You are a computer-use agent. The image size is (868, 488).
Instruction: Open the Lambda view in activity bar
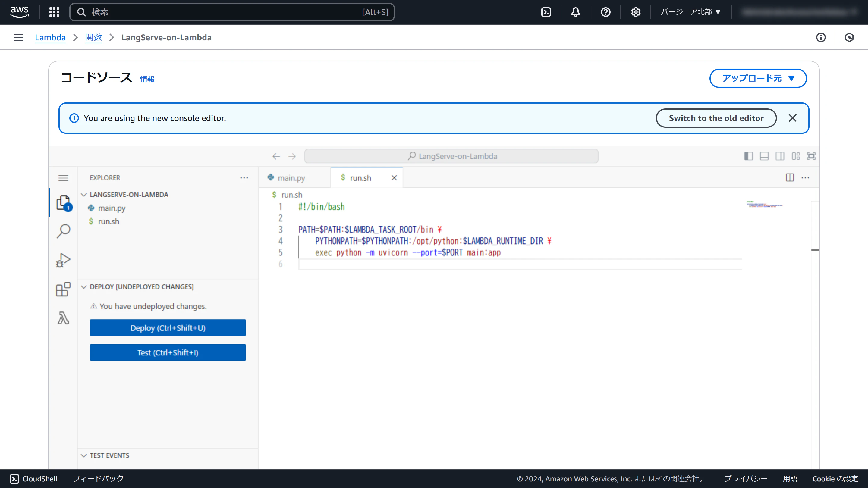click(x=63, y=318)
